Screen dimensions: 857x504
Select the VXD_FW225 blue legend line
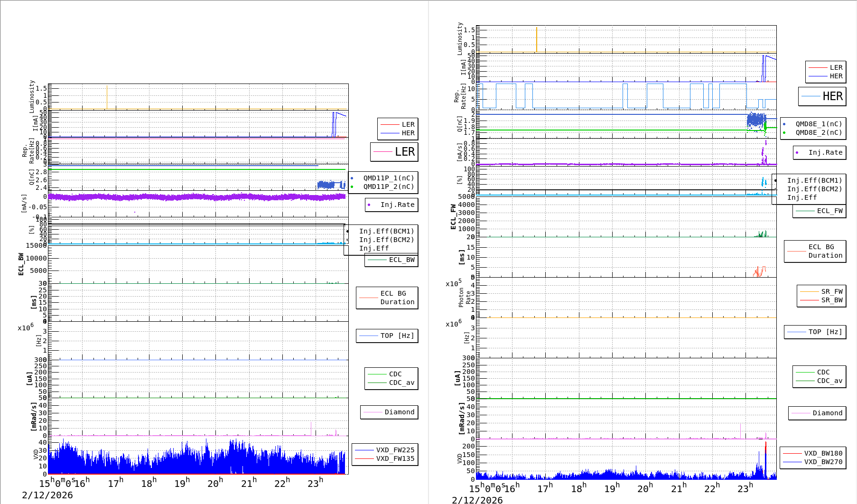point(364,450)
